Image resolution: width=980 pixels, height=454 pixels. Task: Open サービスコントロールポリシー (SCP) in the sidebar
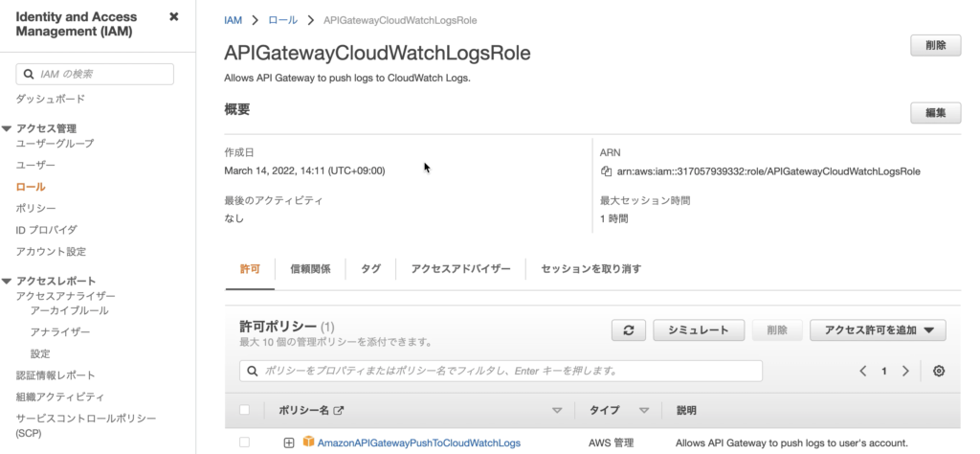pyautogui.click(x=86, y=425)
